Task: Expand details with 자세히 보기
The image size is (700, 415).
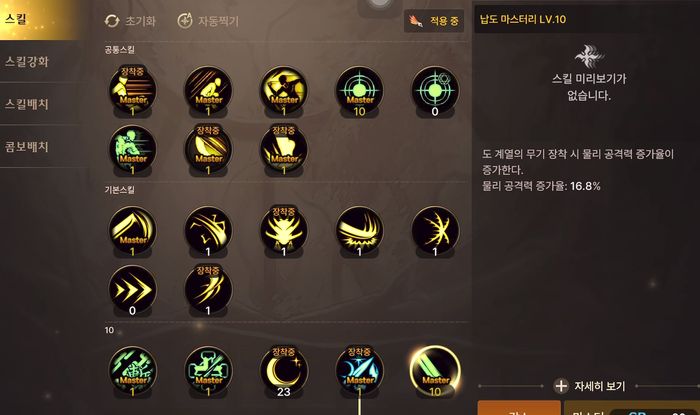Action: tap(589, 386)
